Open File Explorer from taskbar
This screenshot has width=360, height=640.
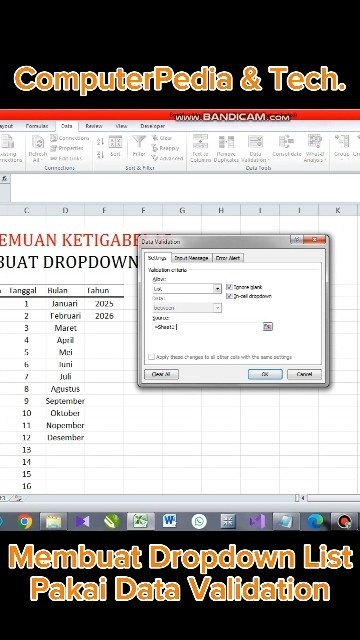click(x=53, y=521)
